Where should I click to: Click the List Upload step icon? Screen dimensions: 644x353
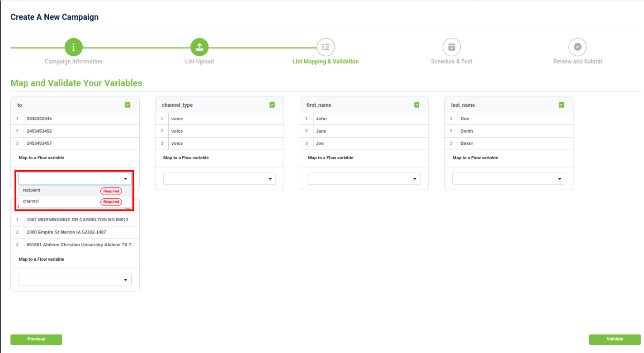pos(199,47)
